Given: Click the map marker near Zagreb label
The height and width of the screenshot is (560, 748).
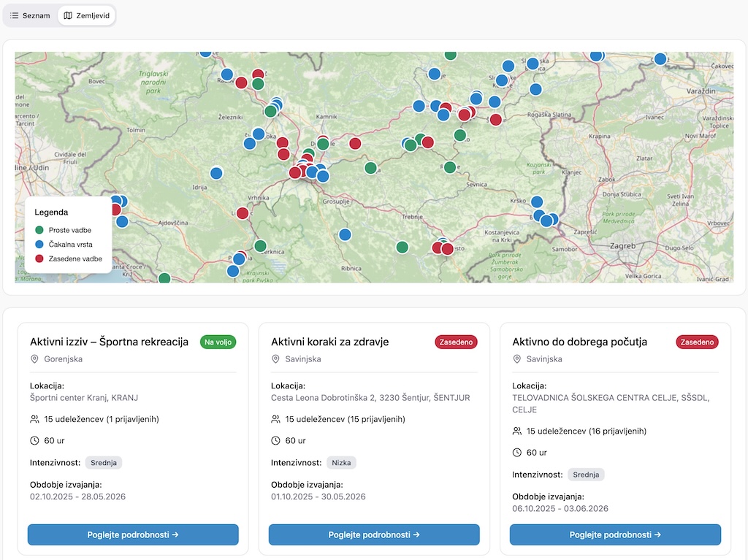Looking at the screenshot, I should pos(552,219).
